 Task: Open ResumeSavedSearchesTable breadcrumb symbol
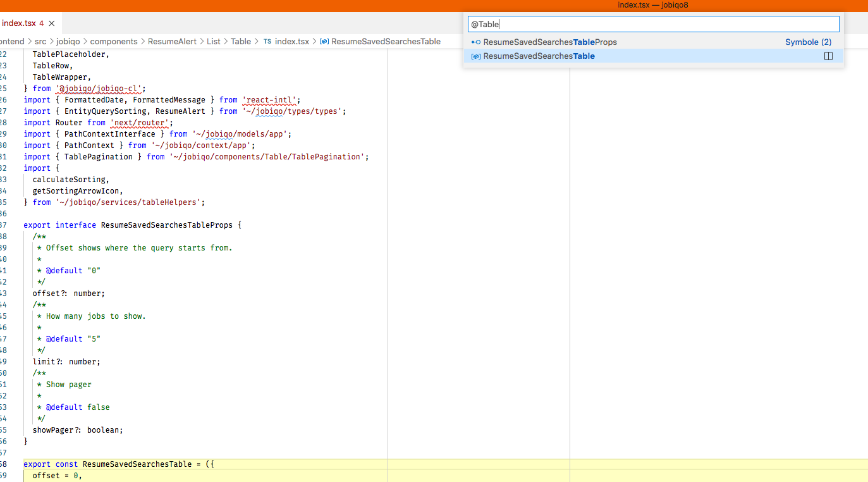pos(386,41)
